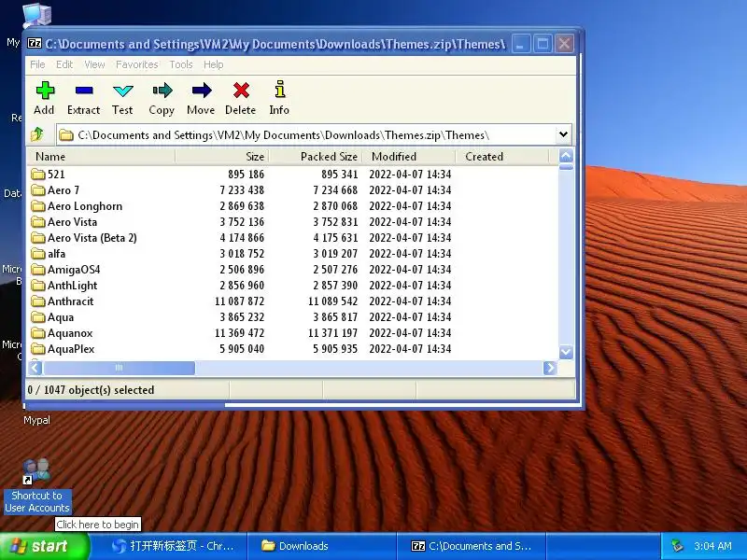This screenshot has width=747, height=560.
Task: Open the Favorites menu
Action: pos(136,64)
